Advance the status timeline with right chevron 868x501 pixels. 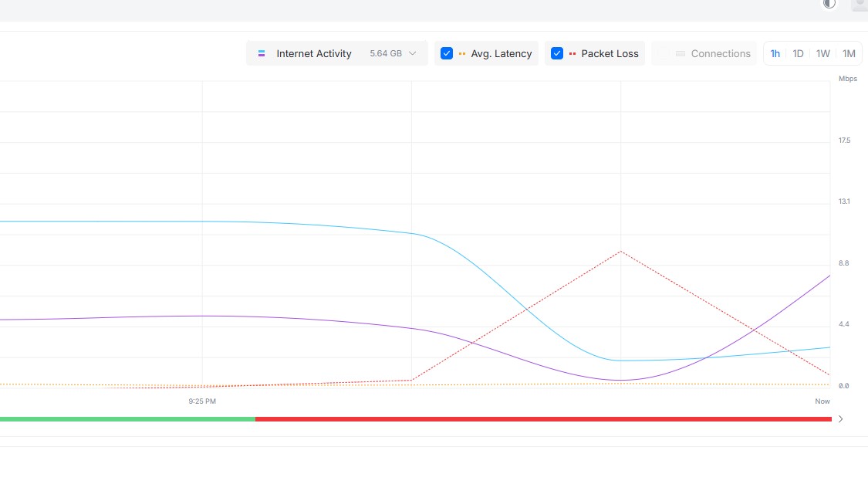(840, 419)
